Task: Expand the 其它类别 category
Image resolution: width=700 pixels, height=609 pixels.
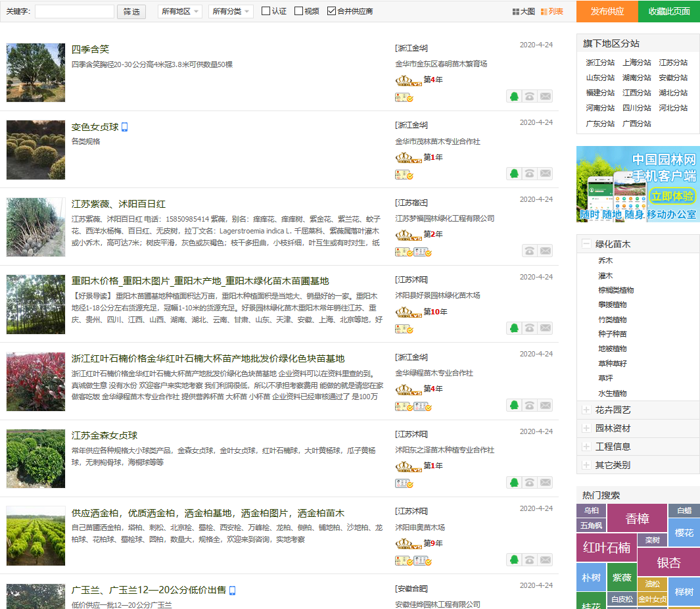Action: coord(586,465)
